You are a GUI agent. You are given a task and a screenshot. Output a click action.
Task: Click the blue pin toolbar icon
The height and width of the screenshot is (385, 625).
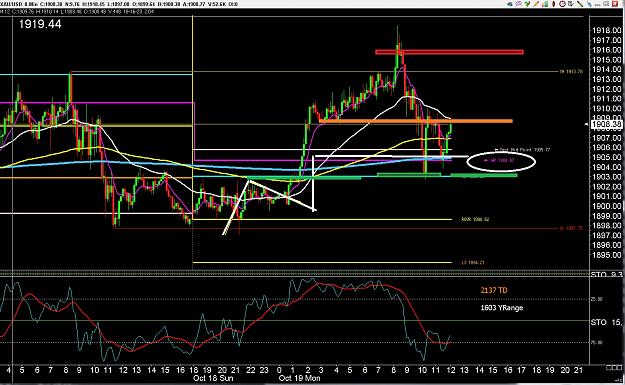coord(590,4)
